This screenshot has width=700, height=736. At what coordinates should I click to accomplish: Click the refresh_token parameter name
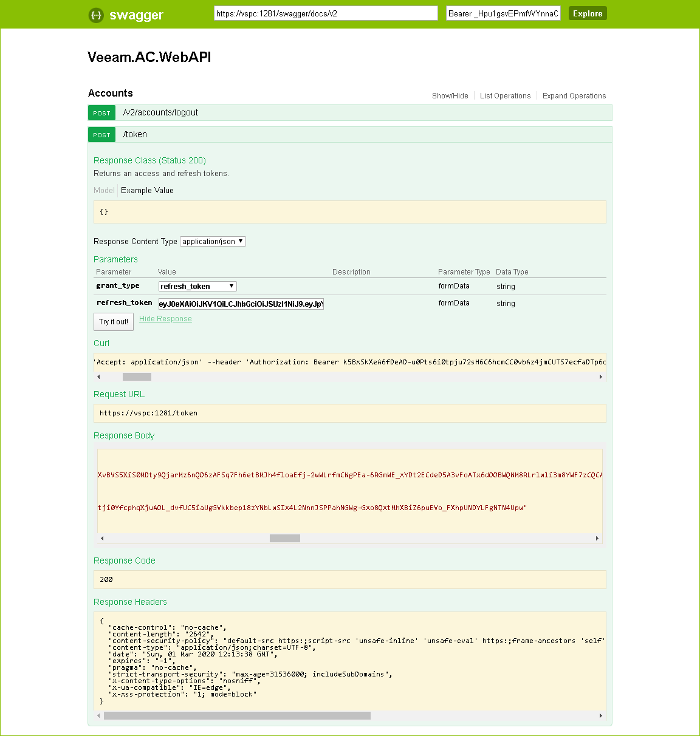[125, 302]
